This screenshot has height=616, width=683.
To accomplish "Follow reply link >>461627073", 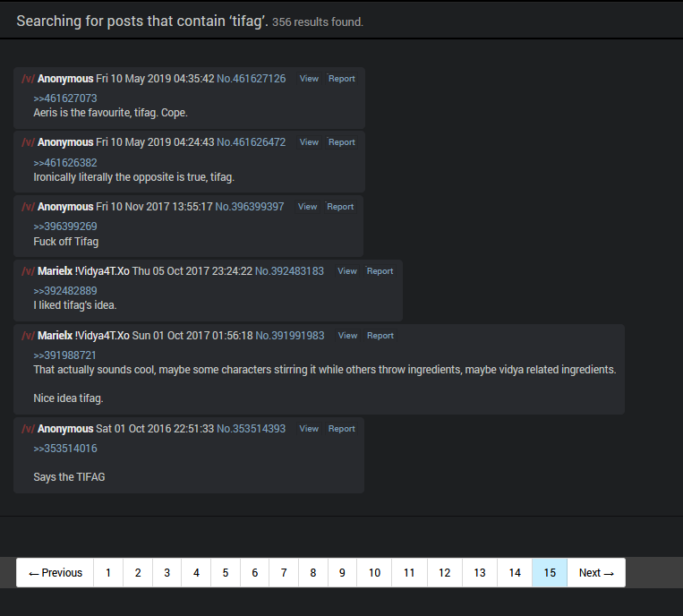I will tap(65, 98).
